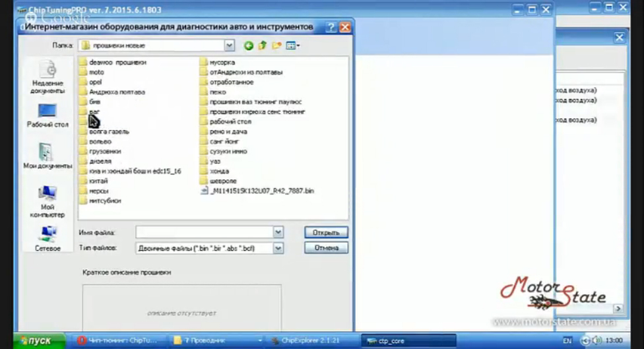Select the киа и хюндай бош folder
Image resolution: width=644 pixels, height=349 pixels.
click(130, 171)
